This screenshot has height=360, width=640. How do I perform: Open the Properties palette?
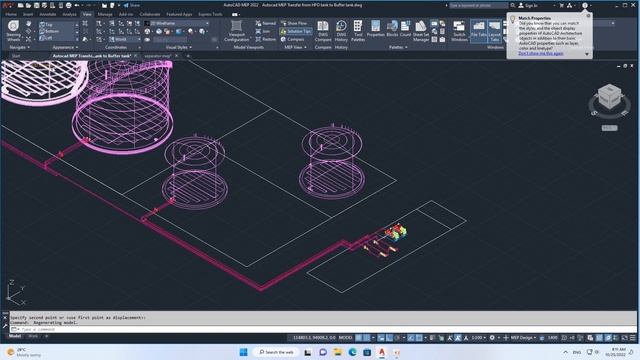click(376, 29)
